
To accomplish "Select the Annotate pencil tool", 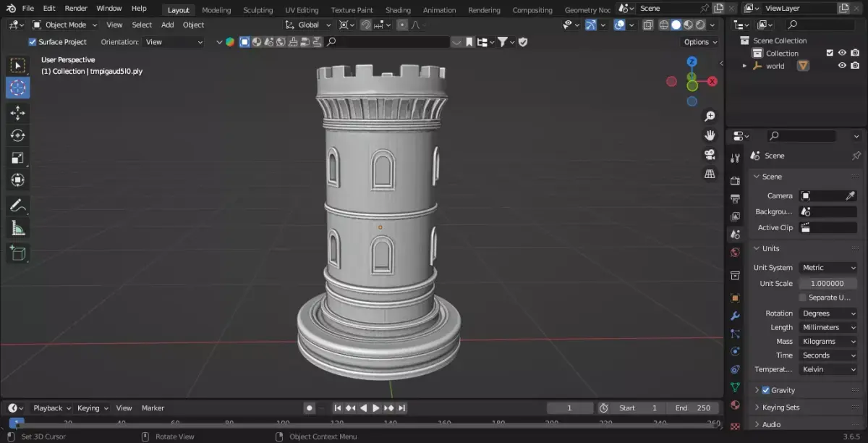I will pyautogui.click(x=18, y=206).
